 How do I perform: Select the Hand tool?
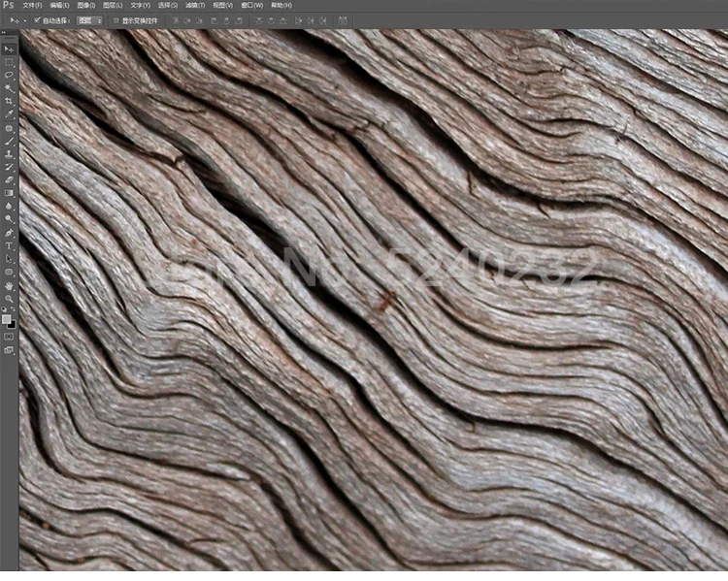pyautogui.click(x=9, y=286)
